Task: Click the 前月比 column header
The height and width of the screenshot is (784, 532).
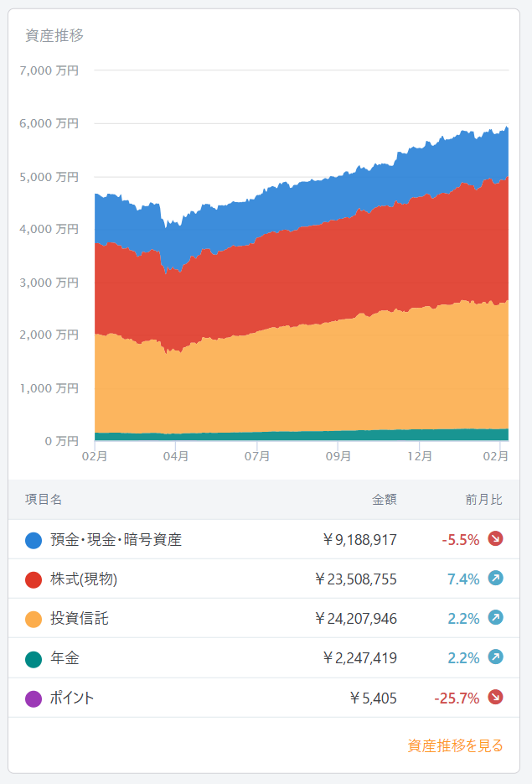Action: [x=483, y=500]
